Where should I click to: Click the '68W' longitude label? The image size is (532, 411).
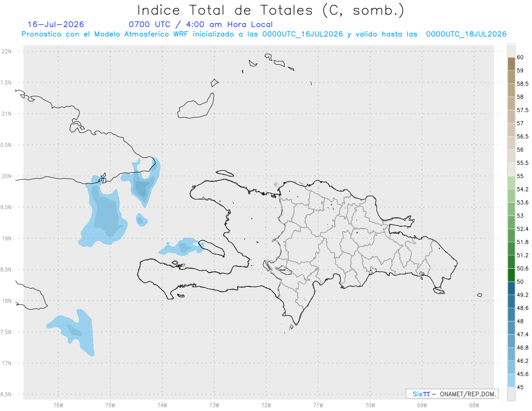(x=474, y=405)
